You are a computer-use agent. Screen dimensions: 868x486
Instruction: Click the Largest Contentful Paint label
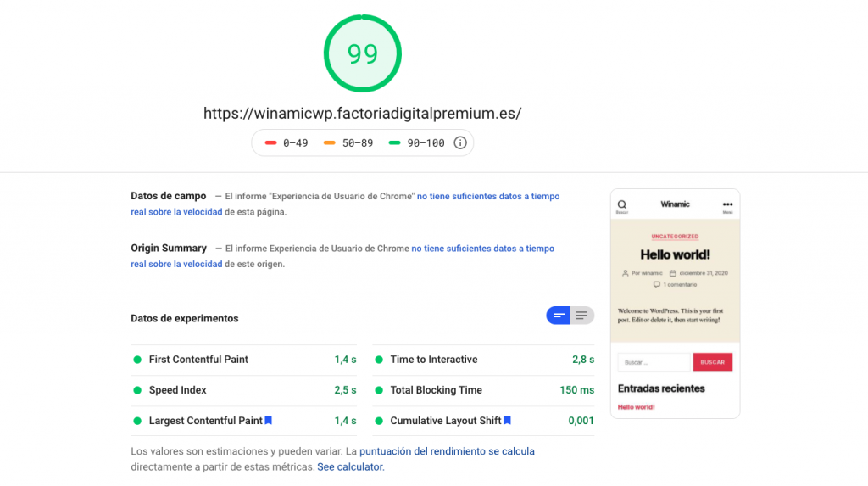tap(205, 421)
